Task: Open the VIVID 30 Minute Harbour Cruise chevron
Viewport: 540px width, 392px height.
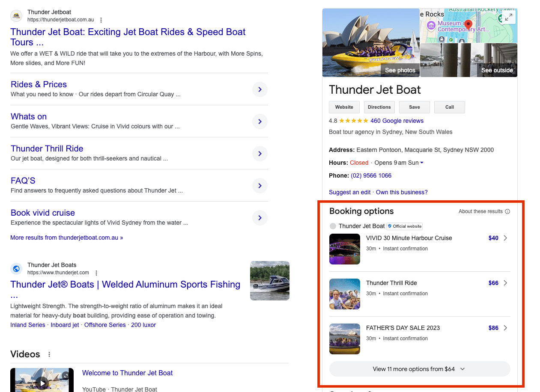Action: click(x=505, y=238)
